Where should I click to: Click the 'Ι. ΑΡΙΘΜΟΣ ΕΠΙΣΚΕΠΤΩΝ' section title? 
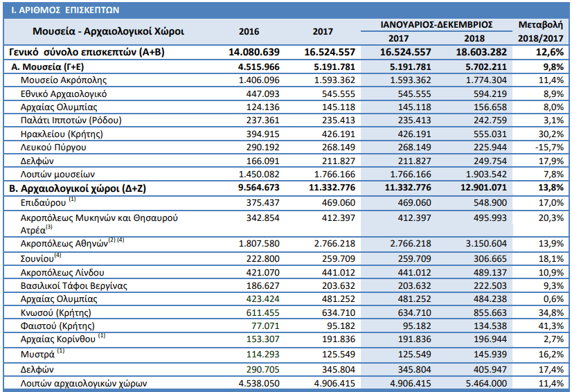[x=63, y=10]
